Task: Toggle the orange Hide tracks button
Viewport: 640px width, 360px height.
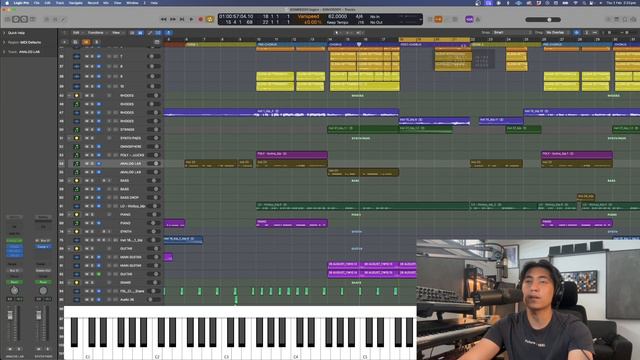Action: pos(86,42)
